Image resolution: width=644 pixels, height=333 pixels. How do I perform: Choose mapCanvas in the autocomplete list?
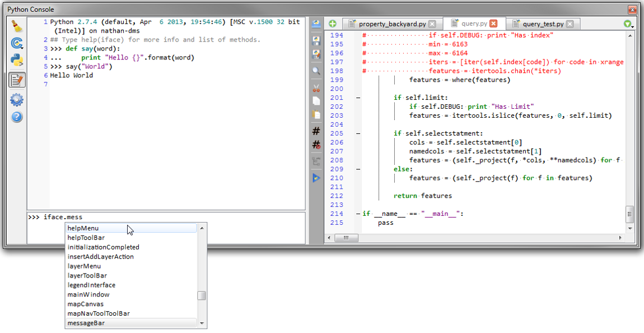pos(85,304)
